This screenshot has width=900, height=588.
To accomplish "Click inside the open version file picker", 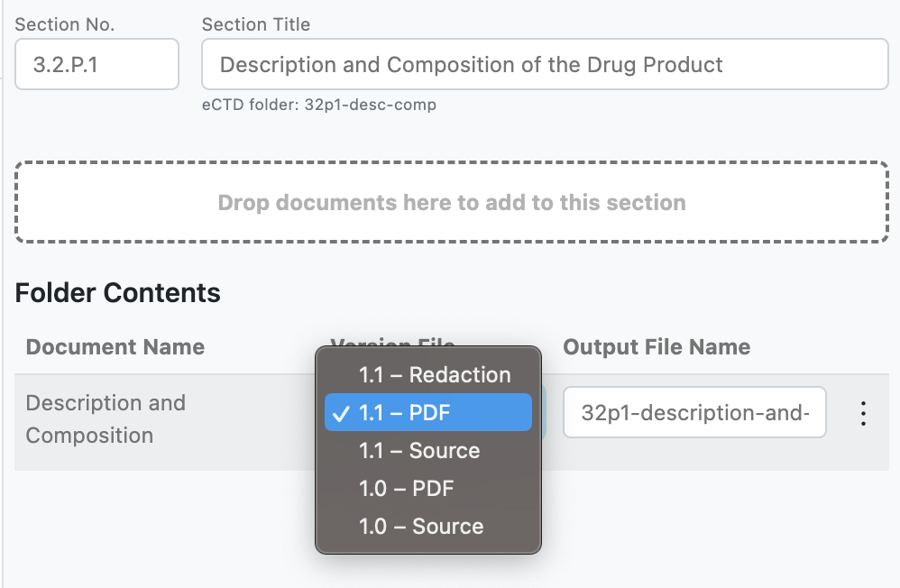I will point(428,450).
